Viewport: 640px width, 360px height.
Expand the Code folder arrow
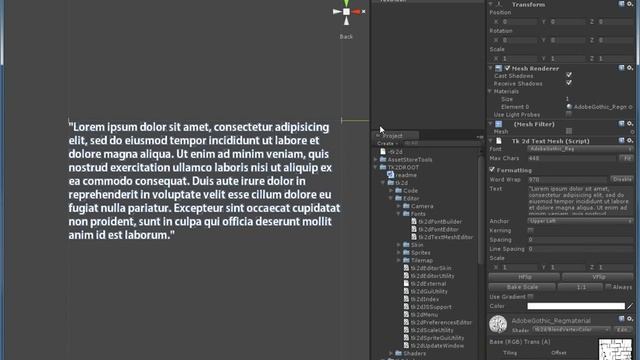391,191
